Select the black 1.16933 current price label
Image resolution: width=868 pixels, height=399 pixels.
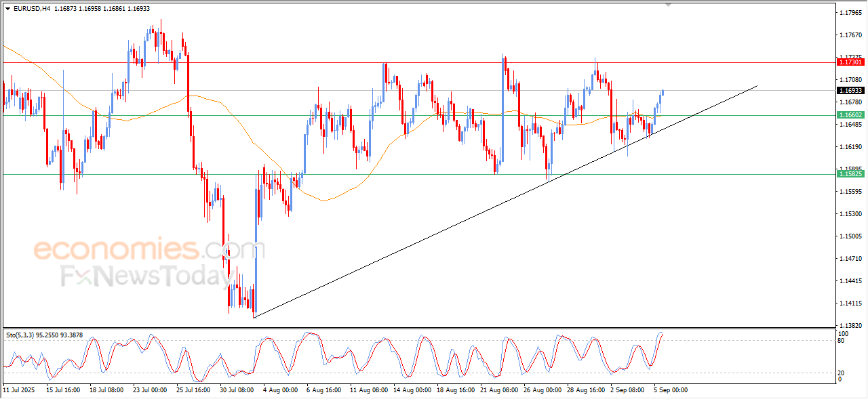(x=850, y=90)
